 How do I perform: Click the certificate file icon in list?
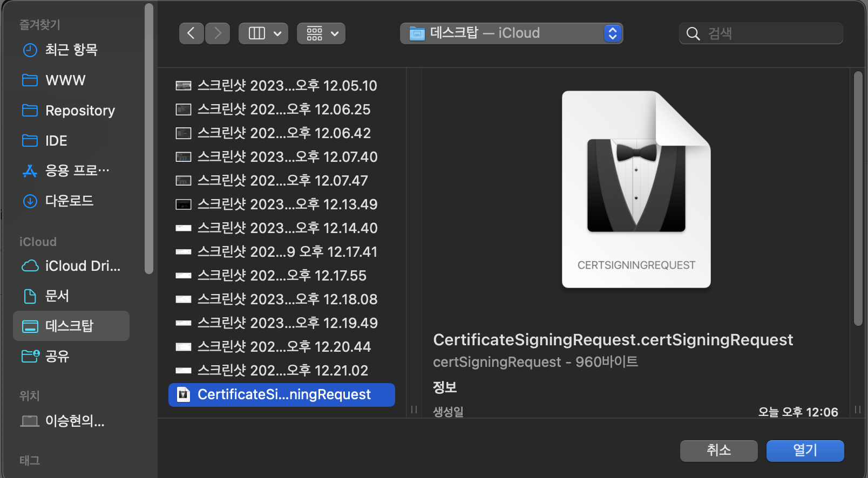pyautogui.click(x=184, y=395)
